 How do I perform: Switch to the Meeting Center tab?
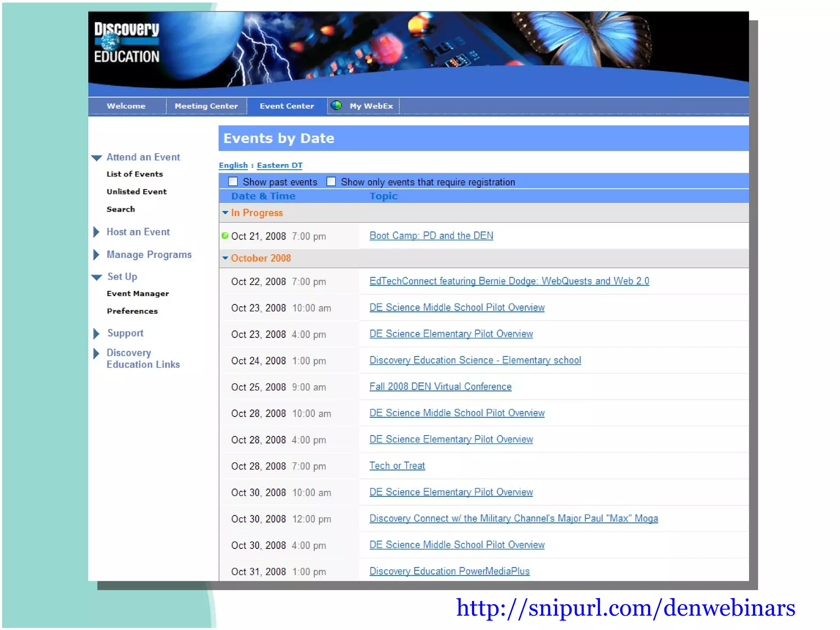click(206, 106)
